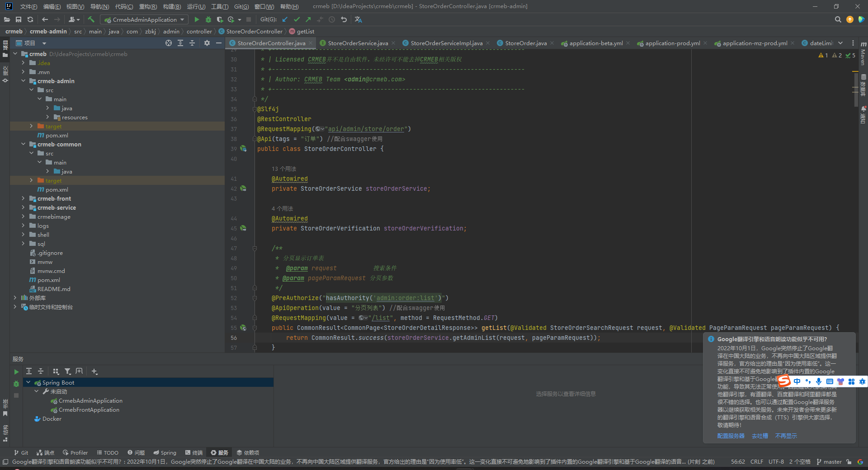Open the translate plugin icon
Screen dimensions: 868x470
point(359,19)
